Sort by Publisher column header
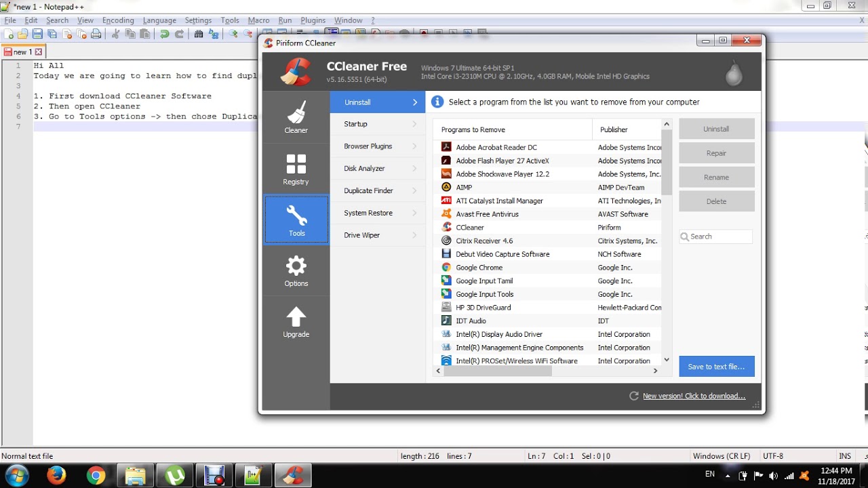The width and height of the screenshot is (868, 488). (627, 129)
